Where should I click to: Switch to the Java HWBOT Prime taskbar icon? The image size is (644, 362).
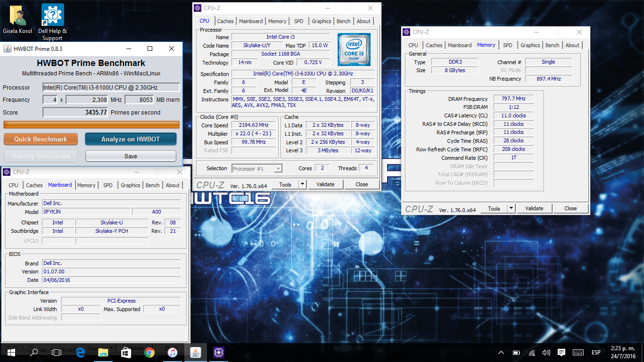pos(195,352)
